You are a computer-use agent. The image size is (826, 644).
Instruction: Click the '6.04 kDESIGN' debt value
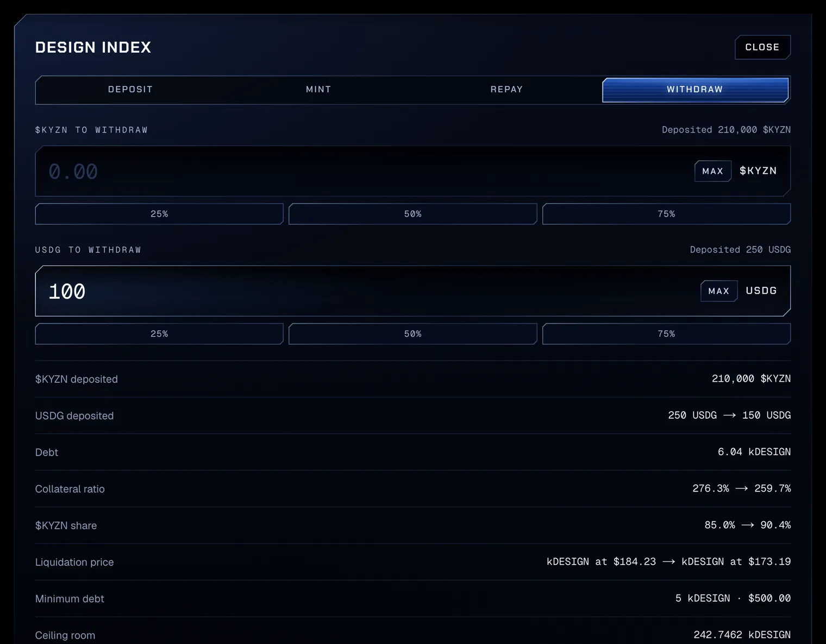pyautogui.click(x=754, y=452)
